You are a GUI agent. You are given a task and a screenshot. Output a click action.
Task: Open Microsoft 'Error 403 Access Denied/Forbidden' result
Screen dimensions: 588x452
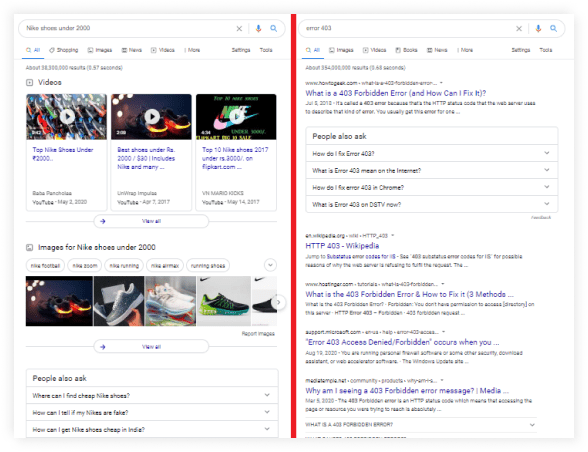coord(402,342)
